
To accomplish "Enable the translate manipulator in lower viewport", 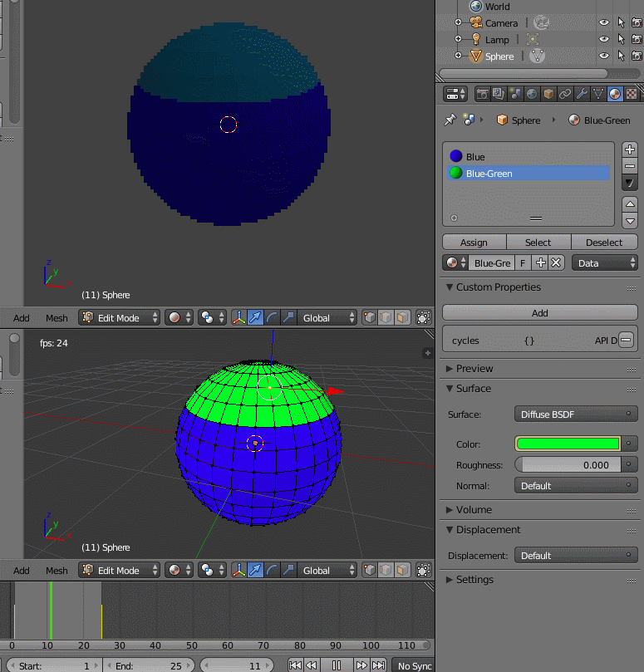I will pos(255,571).
